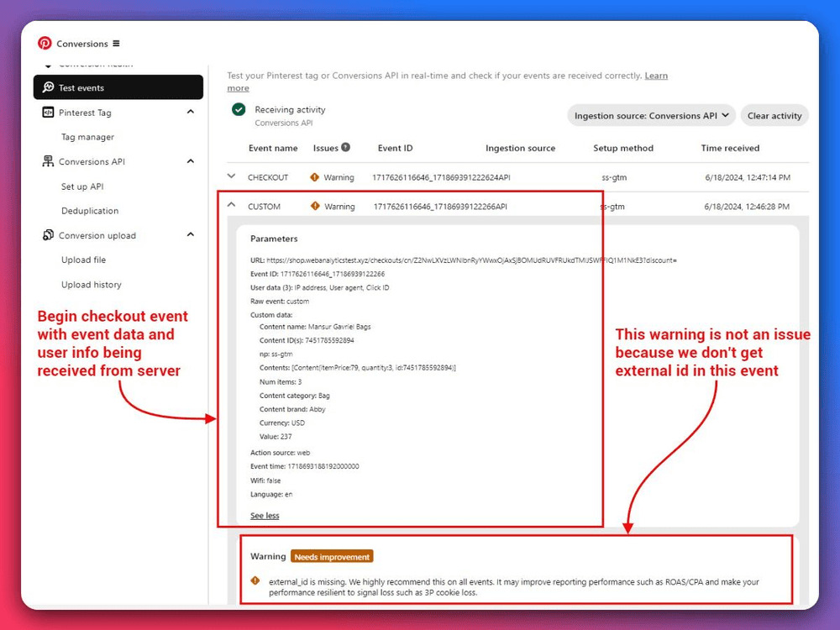The image size is (840, 630).
Task: Click the 12:47:14 PM time received
Action: coord(748,177)
